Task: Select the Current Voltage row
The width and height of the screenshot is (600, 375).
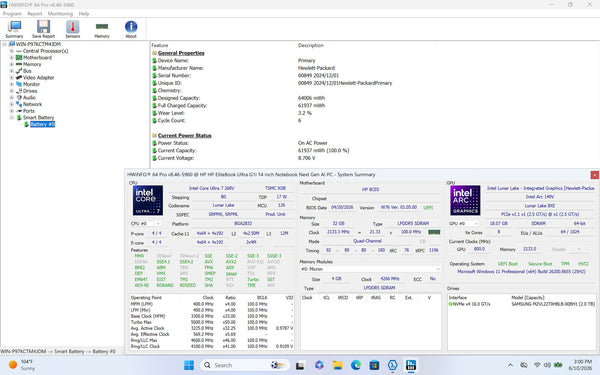Action: coord(375,158)
